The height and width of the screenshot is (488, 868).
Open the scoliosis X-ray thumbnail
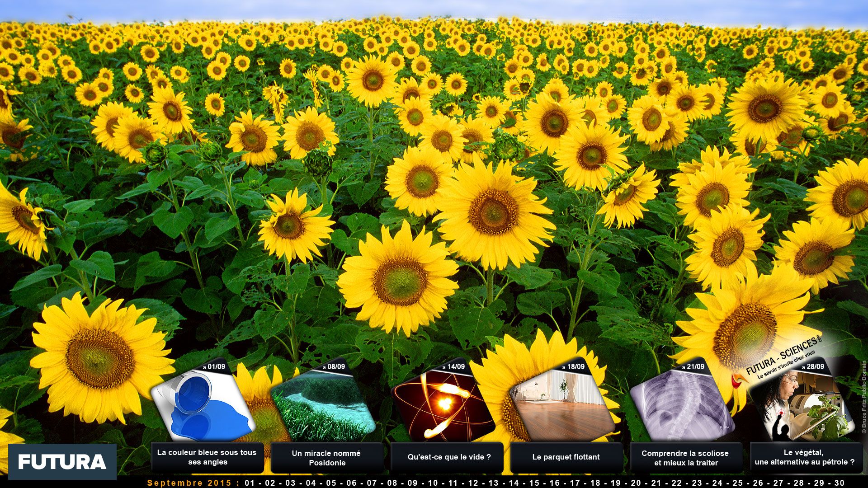point(683,406)
